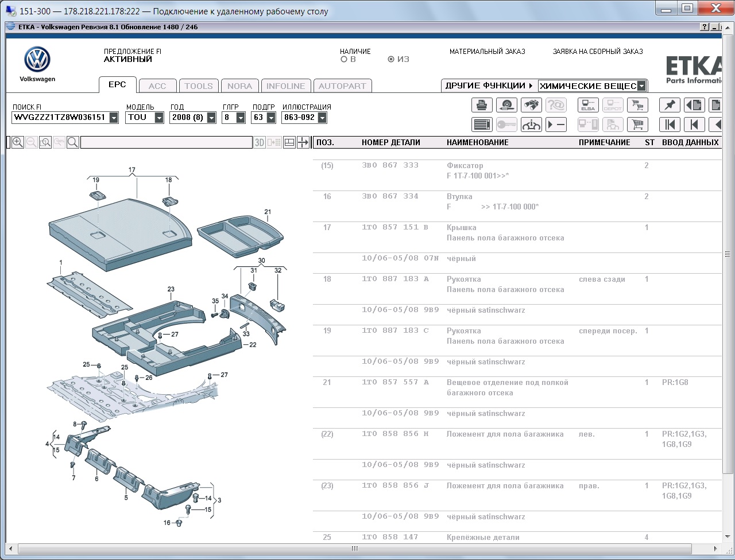This screenshot has width=735, height=560.
Task: Open the ПОИСК FI VIN dropdown
Action: pyautogui.click(x=114, y=118)
